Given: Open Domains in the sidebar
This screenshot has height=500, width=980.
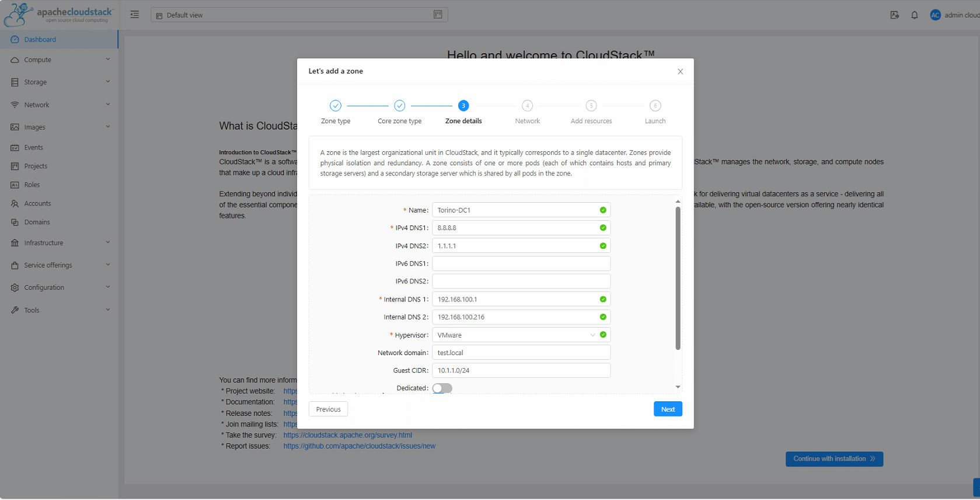Looking at the screenshot, I should (x=59, y=223).
